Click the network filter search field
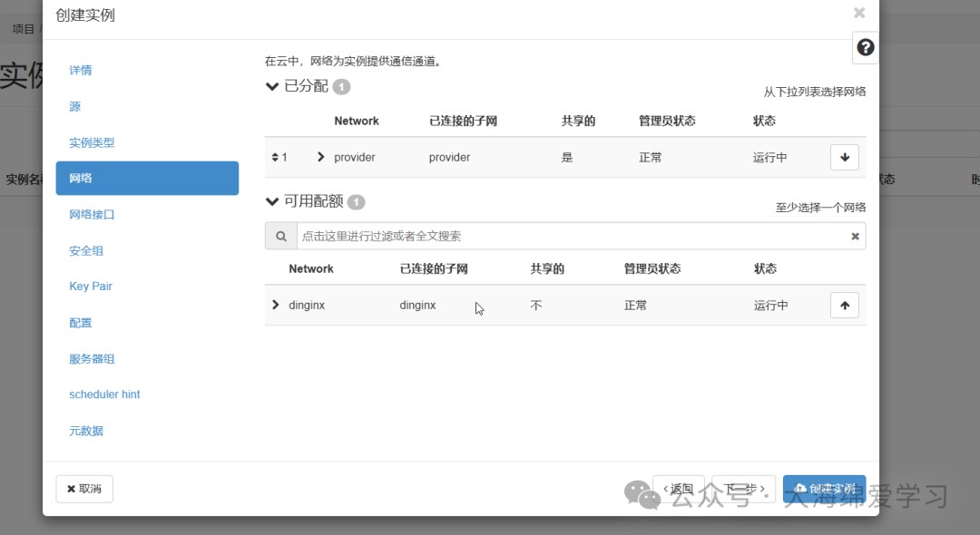 544,236
